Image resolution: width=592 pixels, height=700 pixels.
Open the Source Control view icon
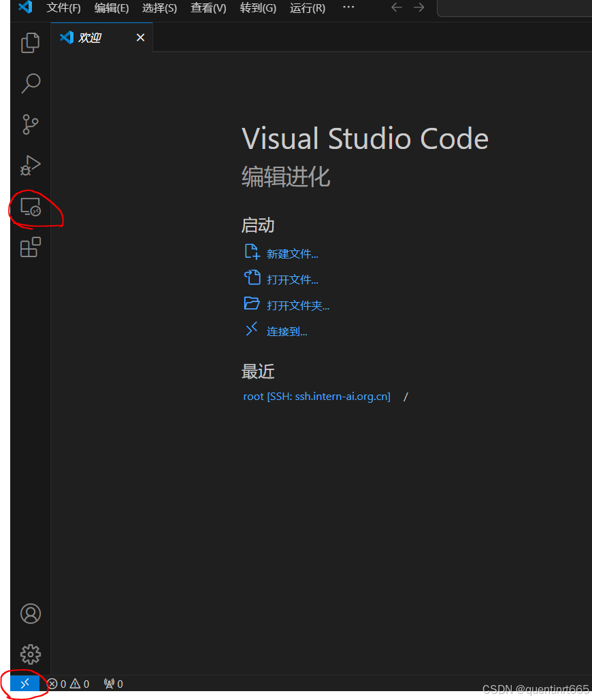pos(31,124)
